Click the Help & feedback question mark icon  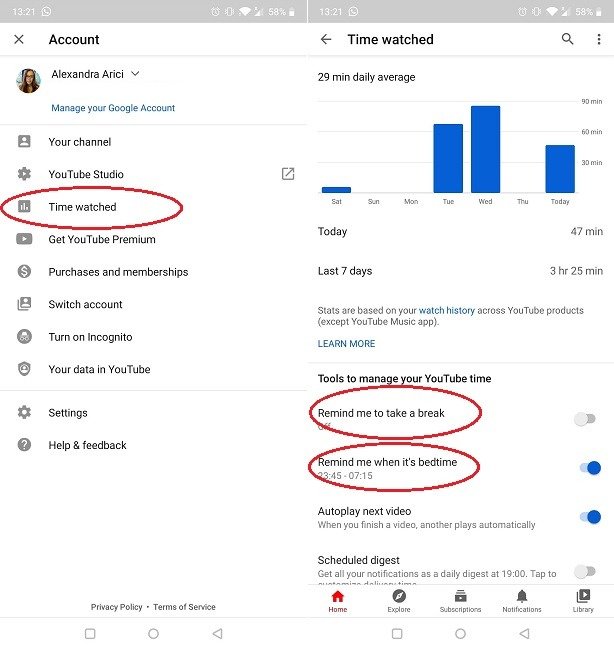(x=24, y=444)
